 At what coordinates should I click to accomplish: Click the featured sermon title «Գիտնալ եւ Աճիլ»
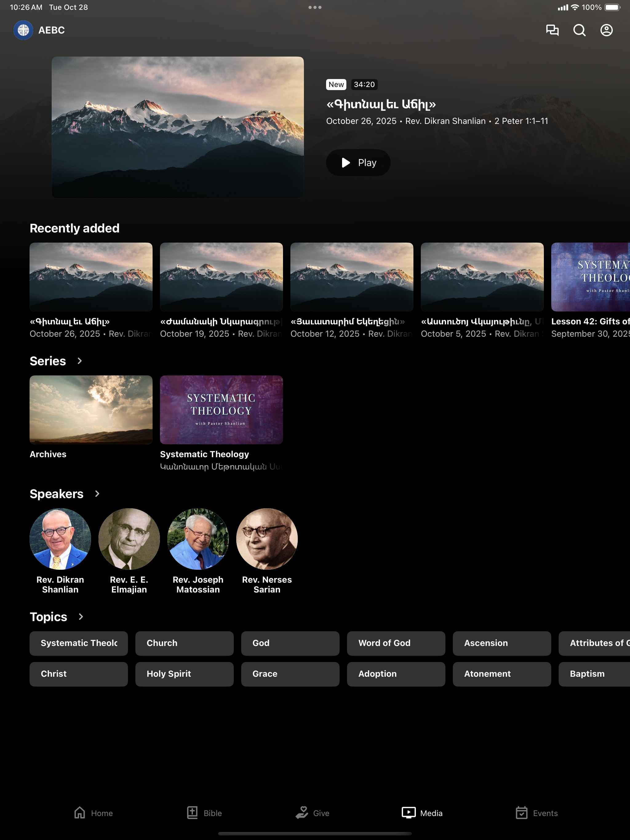click(381, 104)
